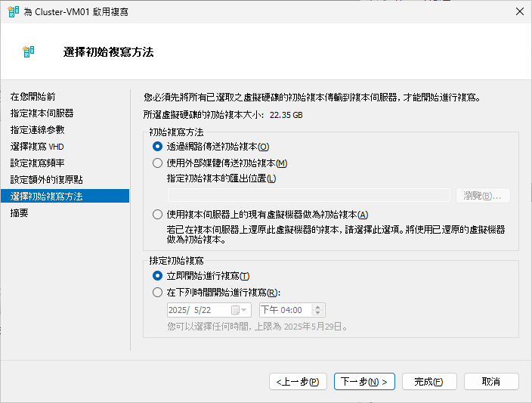Click the 下一步 button
The image size is (532, 403).
click(x=364, y=382)
